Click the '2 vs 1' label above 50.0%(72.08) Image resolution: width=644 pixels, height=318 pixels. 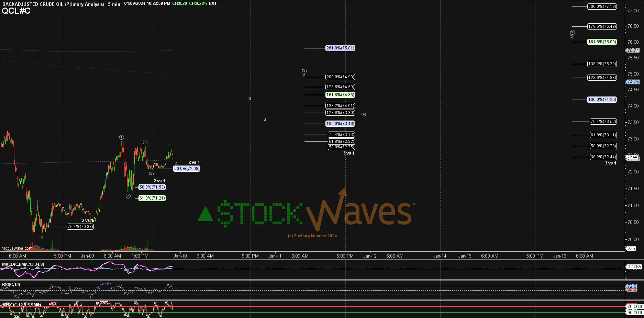194,162
